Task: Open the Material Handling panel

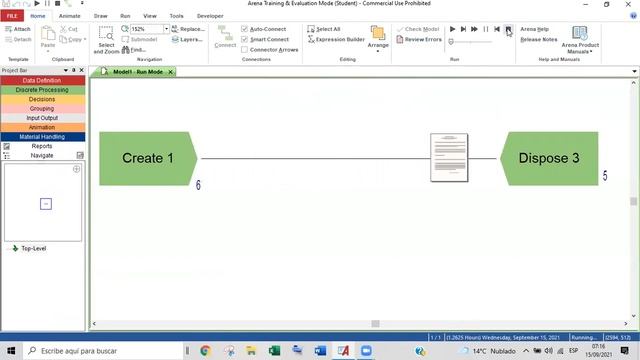Action: tap(42, 137)
